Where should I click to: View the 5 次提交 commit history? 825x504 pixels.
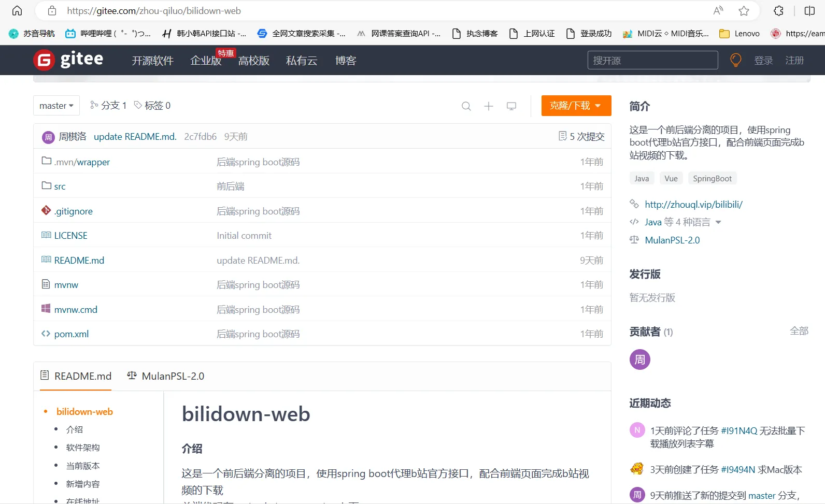(x=581, y=136)
